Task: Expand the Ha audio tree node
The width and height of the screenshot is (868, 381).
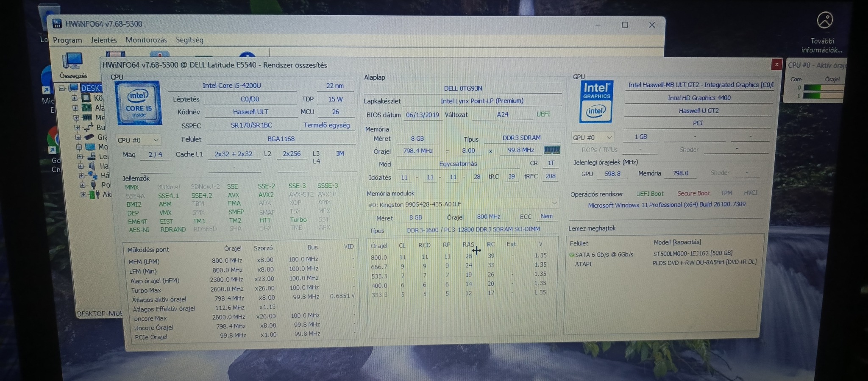Action: [81, 166]
